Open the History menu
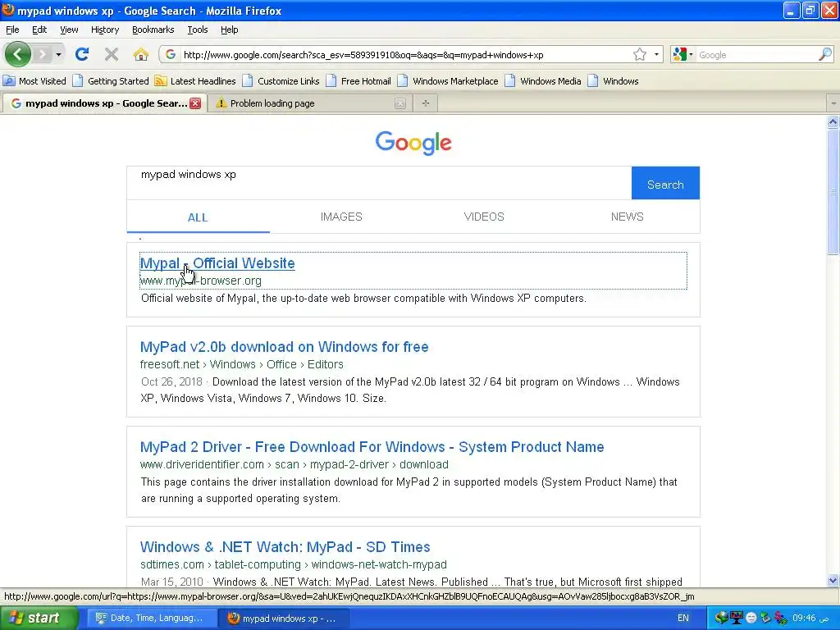Image resolution: width=840 pixels, height=630 pixels. coord(105,30)
